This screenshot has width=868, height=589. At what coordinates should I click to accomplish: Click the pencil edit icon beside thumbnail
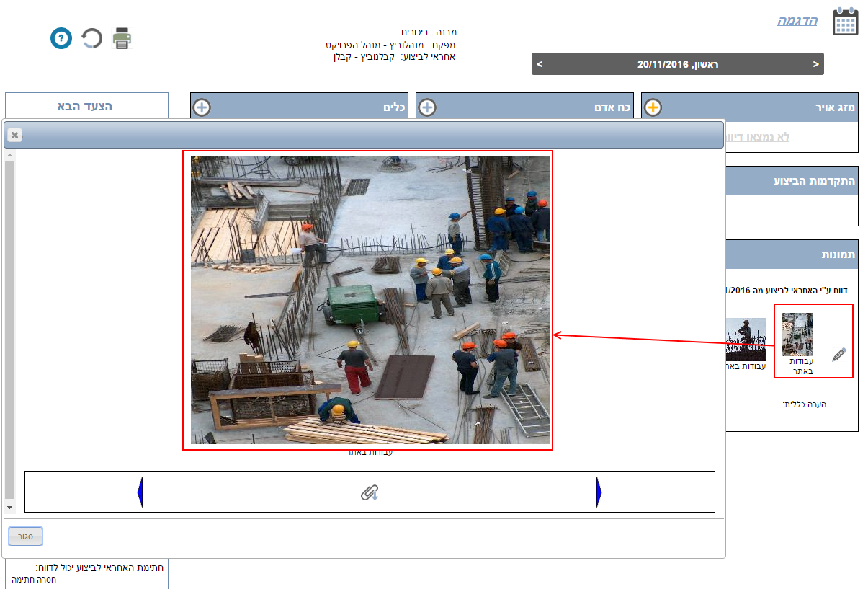point(838,354)
